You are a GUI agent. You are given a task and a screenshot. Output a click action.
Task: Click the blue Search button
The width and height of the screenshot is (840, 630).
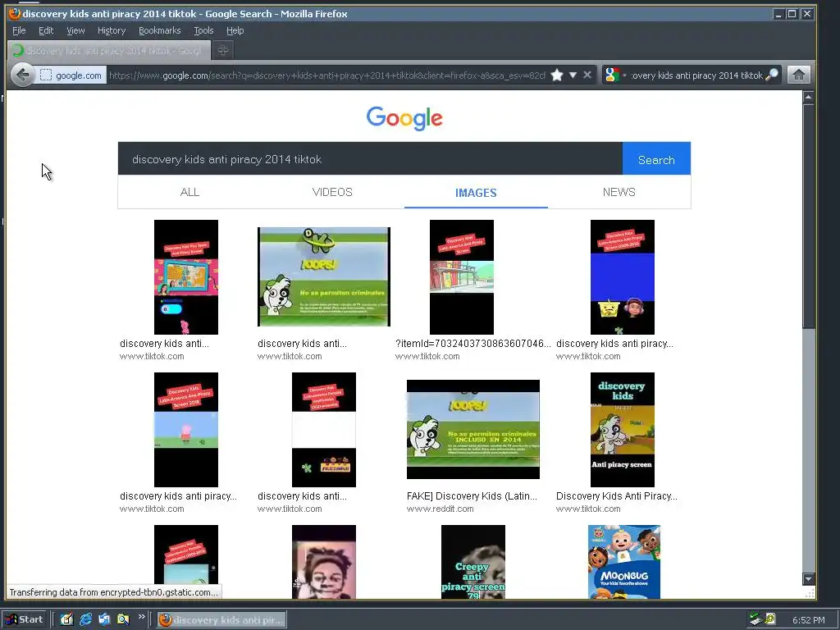[x=656, y=160]
